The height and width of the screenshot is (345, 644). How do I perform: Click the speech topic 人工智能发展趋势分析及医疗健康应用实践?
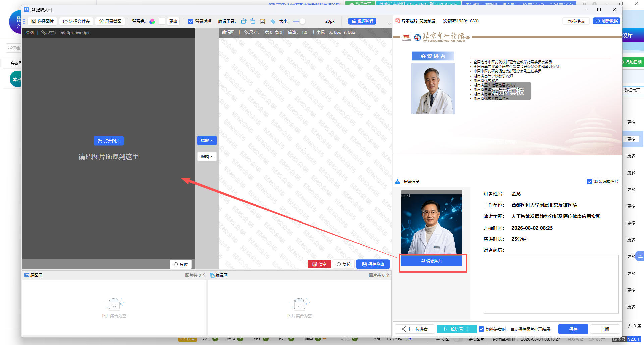[x=556, y=217]
